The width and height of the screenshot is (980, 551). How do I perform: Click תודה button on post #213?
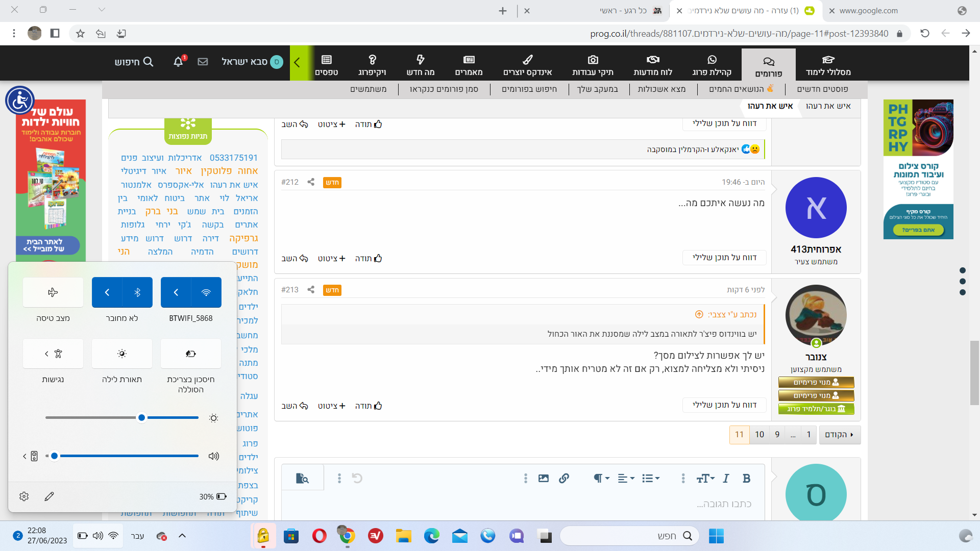(369, 406)
